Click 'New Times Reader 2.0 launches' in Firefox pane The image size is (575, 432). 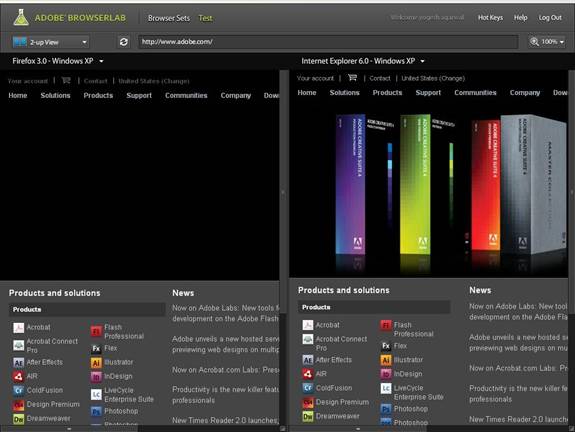226,420
